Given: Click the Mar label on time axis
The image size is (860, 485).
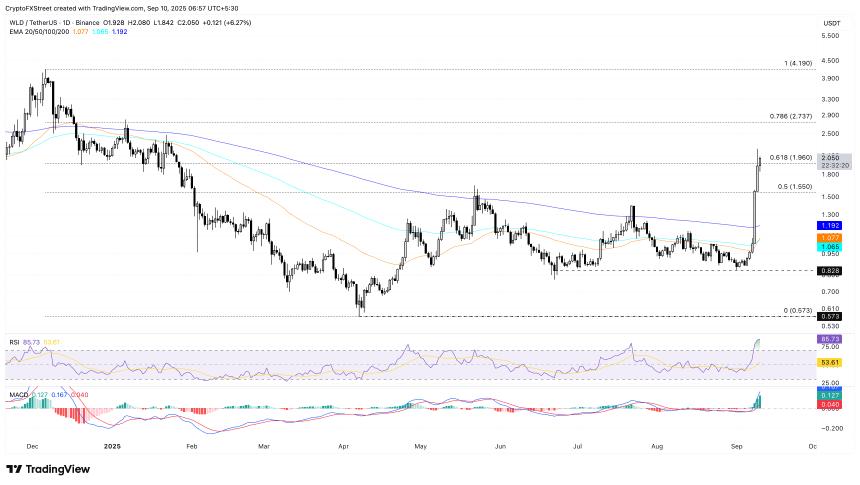Looking at the screenshot, I should pyautogui.click(x=264, y=447).
